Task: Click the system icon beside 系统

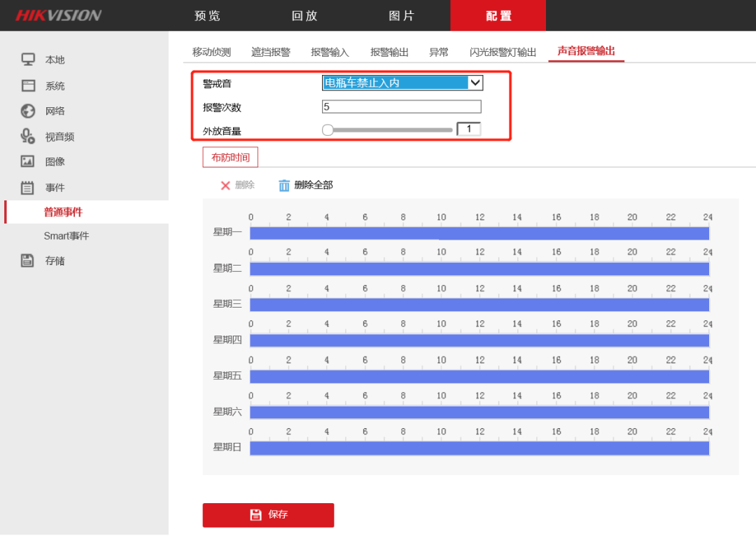Action: pyautogui.click(x=28, y=85)
